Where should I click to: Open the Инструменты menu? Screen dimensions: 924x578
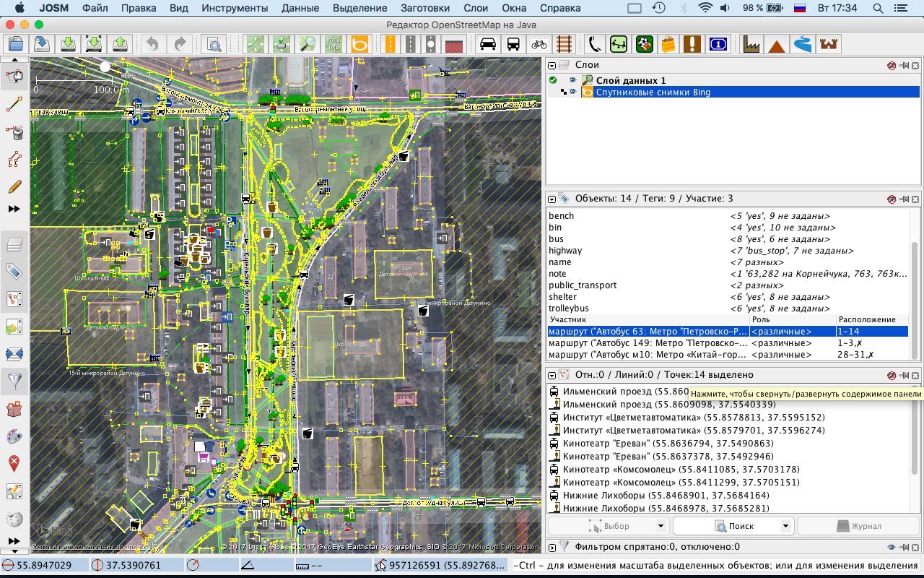point(235,8)
